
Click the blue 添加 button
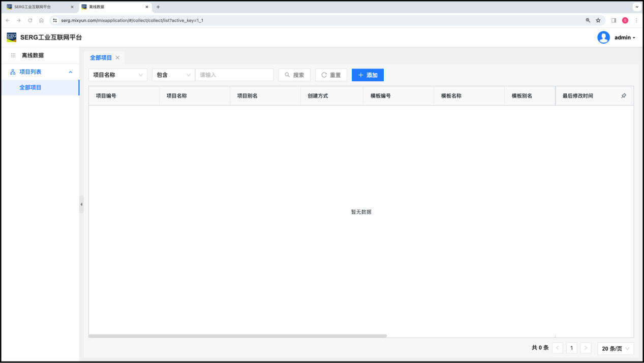tap(367, 75)
